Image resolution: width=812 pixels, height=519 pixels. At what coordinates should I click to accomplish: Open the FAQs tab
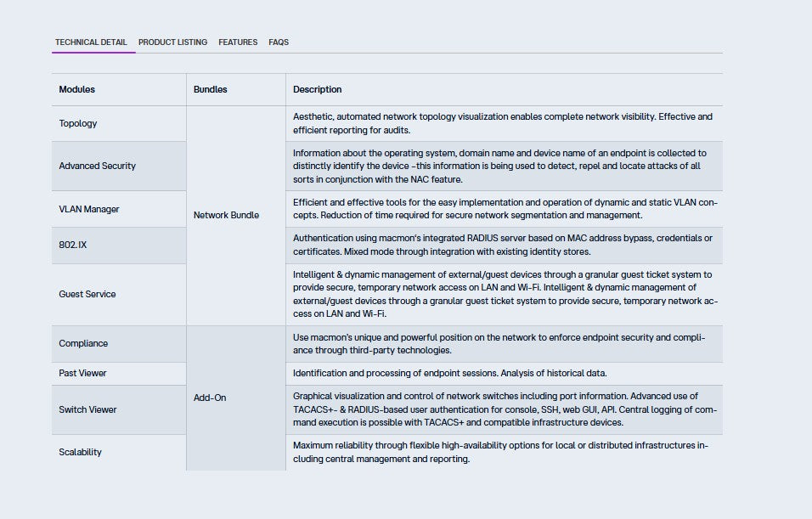tap(279, 42)
